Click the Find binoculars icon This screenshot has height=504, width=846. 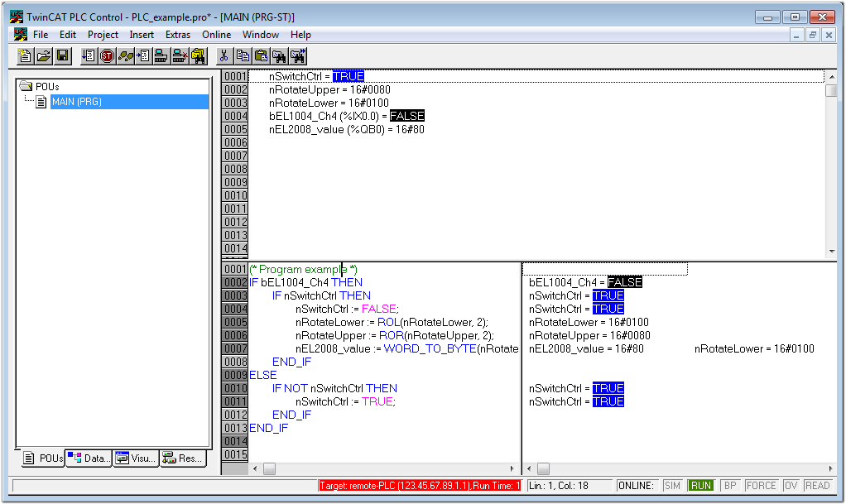[x=279, y=55]
